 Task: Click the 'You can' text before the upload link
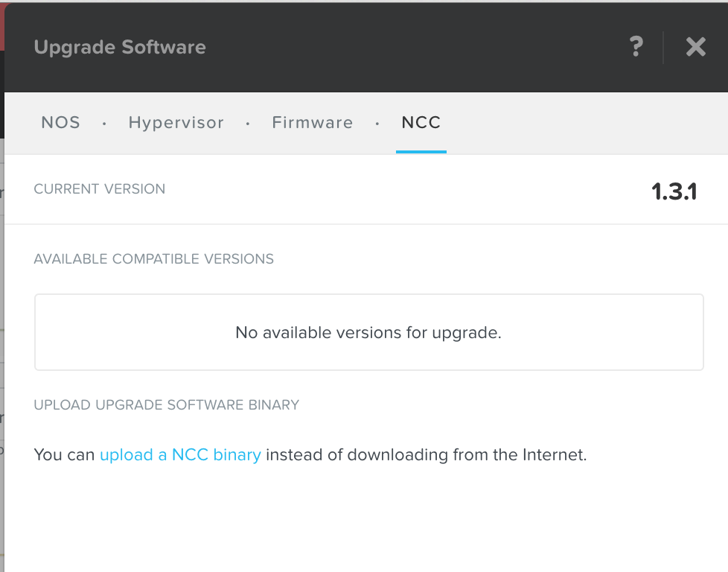[x=64, y=454]
